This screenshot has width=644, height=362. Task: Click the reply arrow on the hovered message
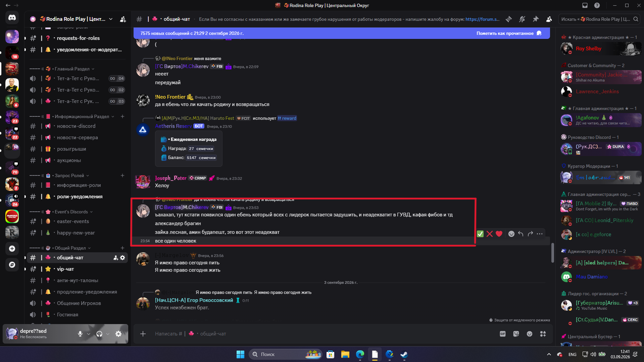tap(521, 234)
